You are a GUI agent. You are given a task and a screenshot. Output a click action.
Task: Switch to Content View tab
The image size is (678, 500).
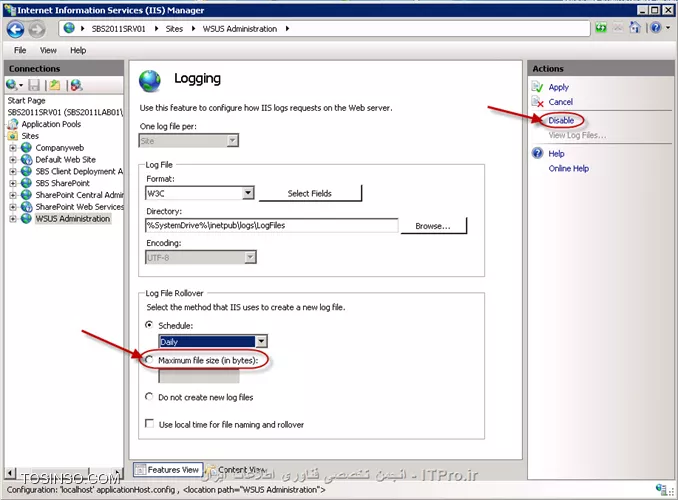point(237,469)
